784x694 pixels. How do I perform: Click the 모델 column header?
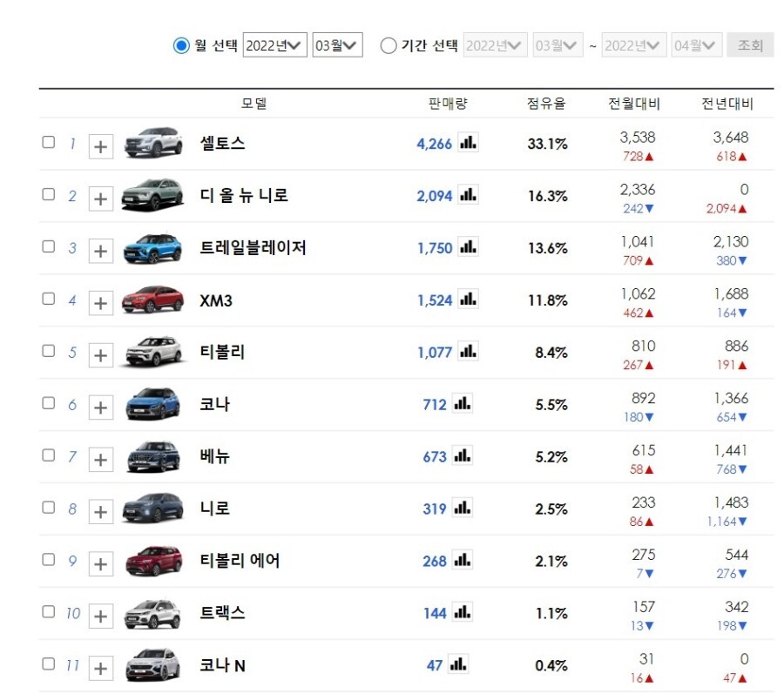coord(254,104)
